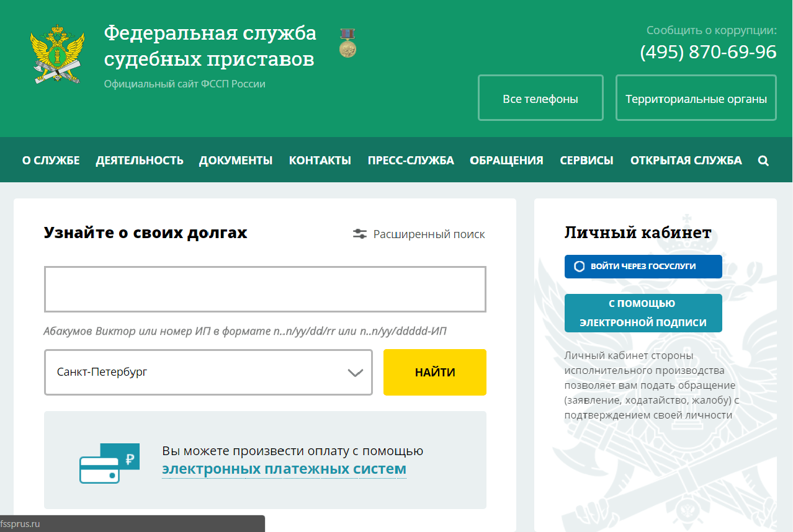Click the Вы можете произвести оплату text
Image resolution: width=793 pixels, height=532 pixels.
pos(293,451)
